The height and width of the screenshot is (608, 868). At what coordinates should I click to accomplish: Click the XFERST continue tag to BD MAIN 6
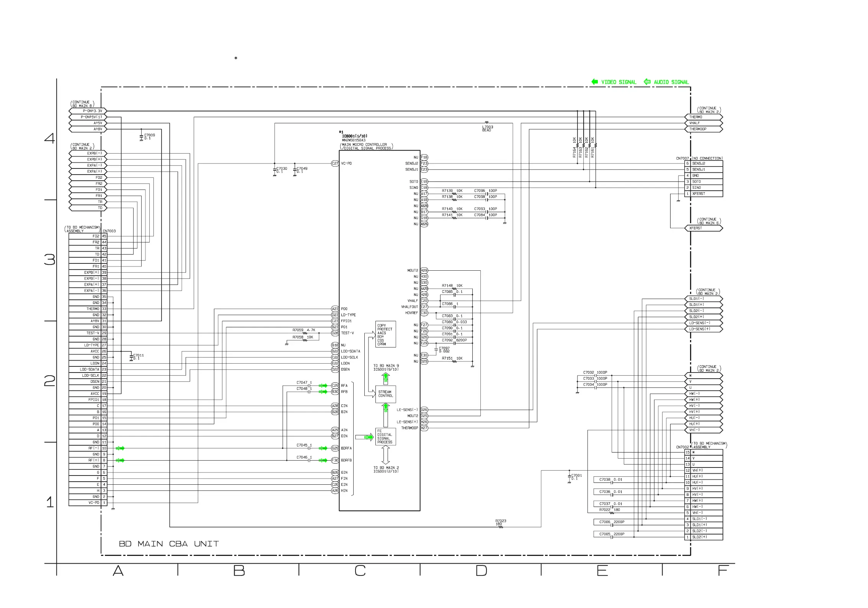[703, 228]
